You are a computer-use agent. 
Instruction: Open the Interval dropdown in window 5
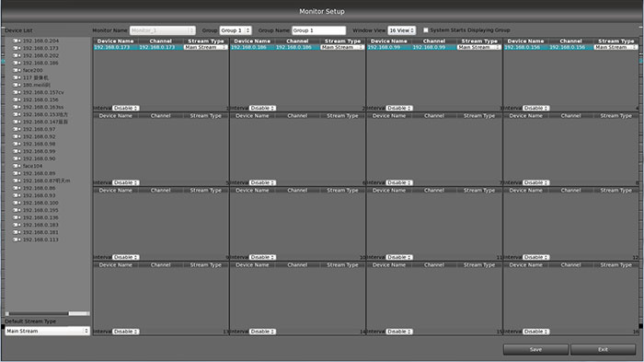(126, 182)
